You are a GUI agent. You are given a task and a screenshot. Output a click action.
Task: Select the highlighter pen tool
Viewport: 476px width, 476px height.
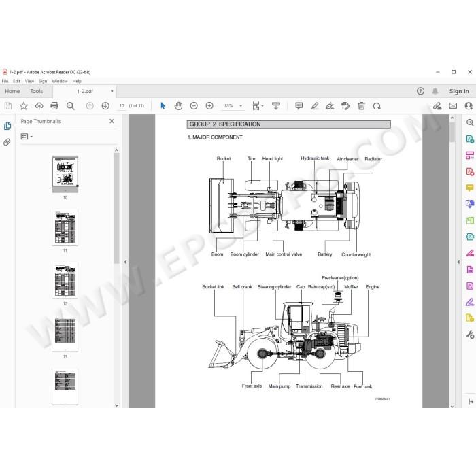pos(314,106)
